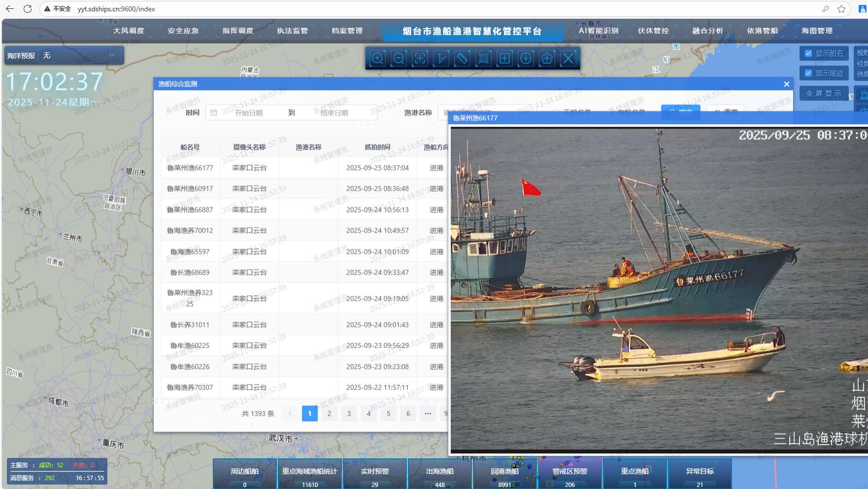Open the 依港管船 menu

tap(763, 31)
